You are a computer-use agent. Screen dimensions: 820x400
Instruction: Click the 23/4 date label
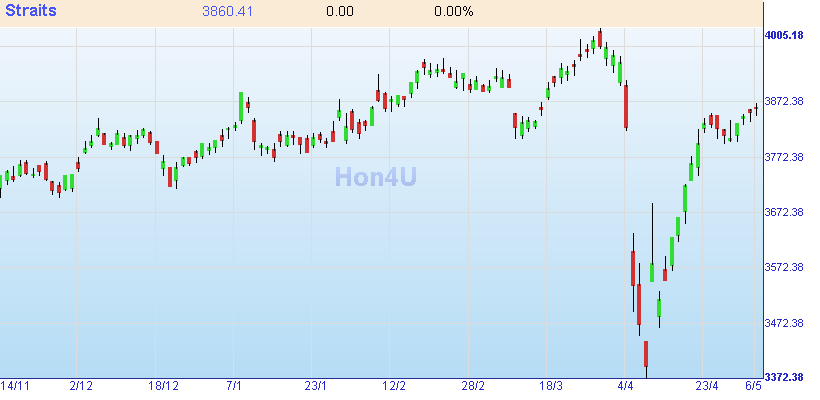[707, 386]
